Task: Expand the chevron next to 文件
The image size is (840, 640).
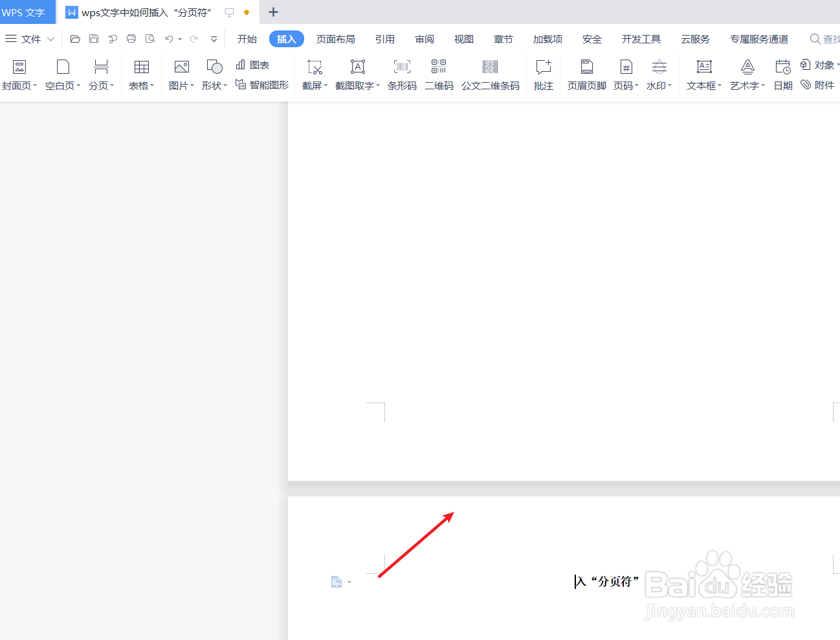Action: (x=50, y=39)
